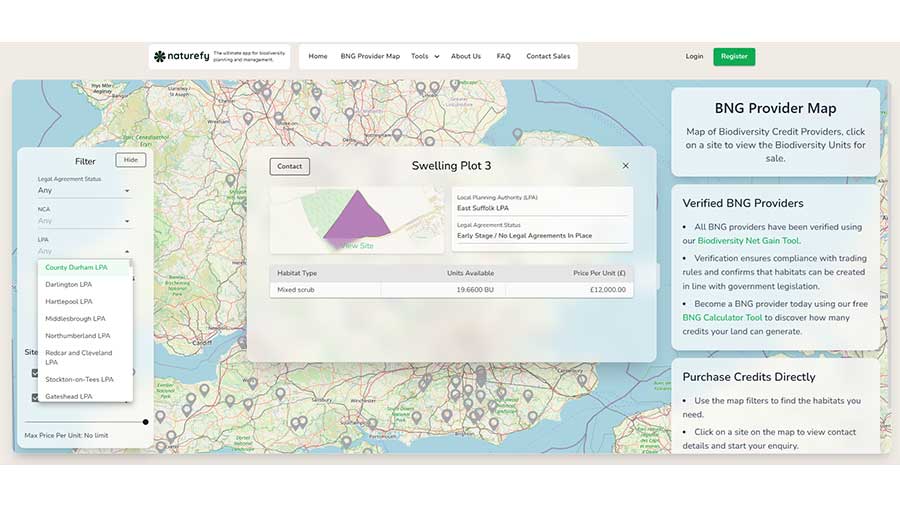
Task: Click the naturefy leaf logo
Action: 160,56
